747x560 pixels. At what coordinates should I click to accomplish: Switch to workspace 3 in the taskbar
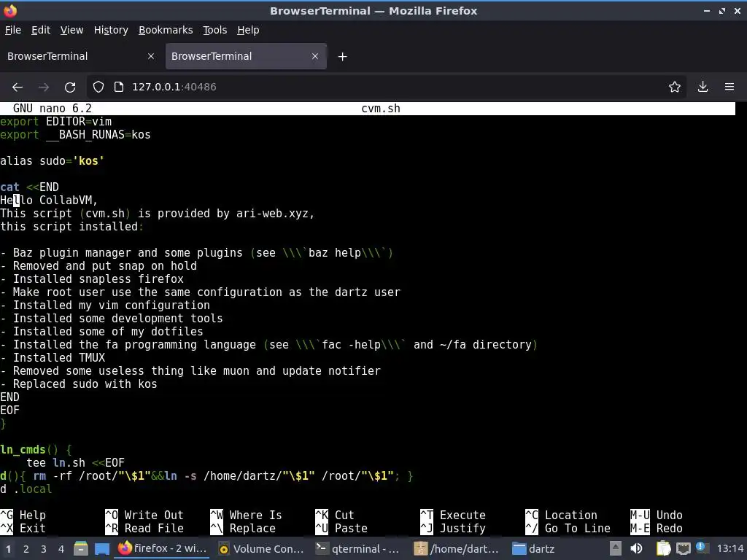click(x=43, y=549)
